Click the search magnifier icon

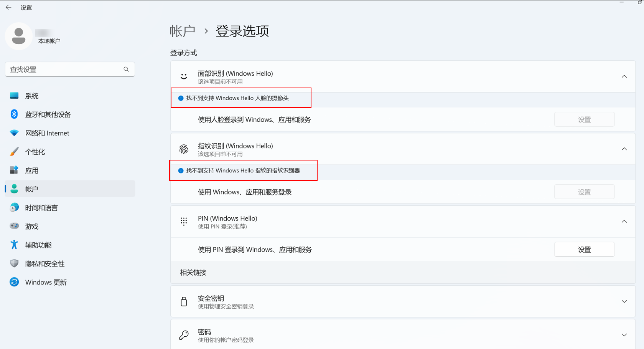pyautogui.click(x=126, y=69)
